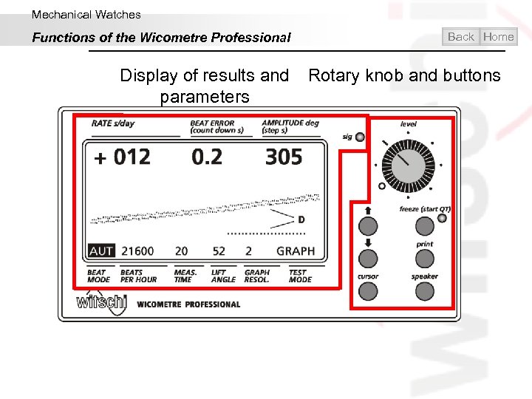Select the 21600 beats per hour value
Image resolution: width=532 pixels, height=399 pixels.
point(137,251)
